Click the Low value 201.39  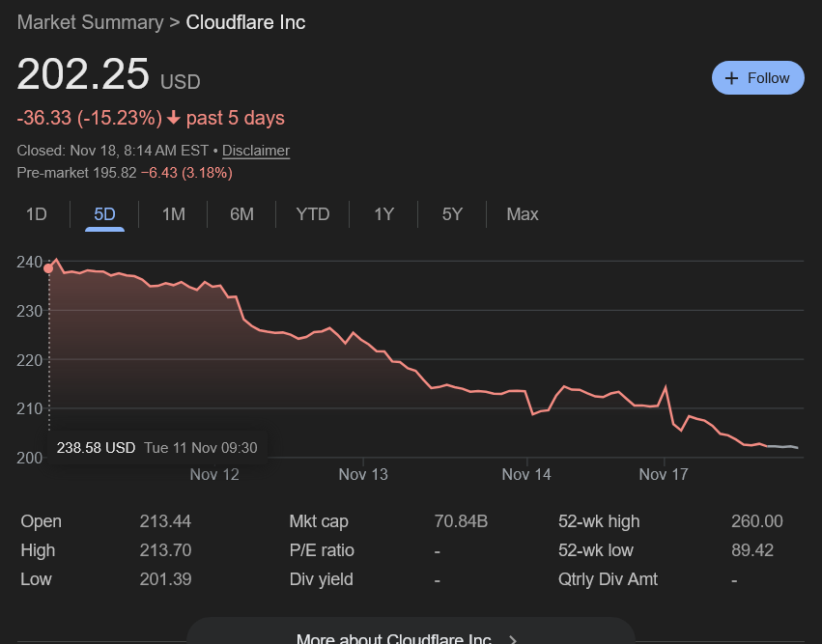point(165,579)
